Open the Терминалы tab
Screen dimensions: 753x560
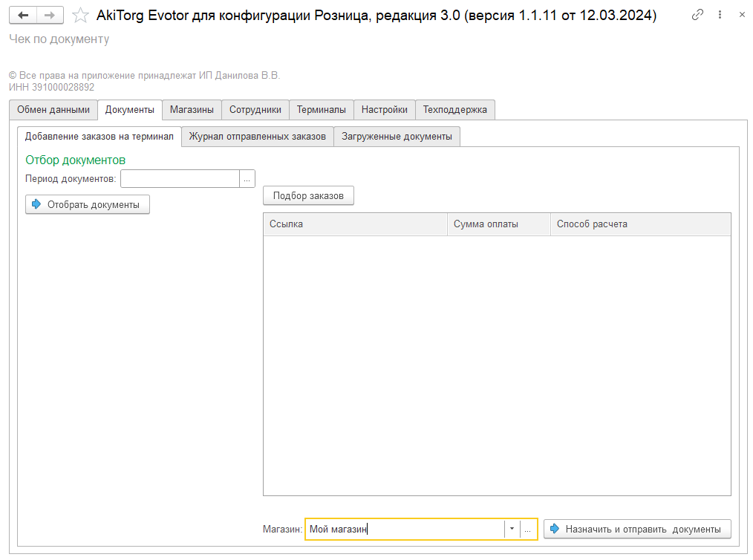pyautogui.click(x=322, y=109)
